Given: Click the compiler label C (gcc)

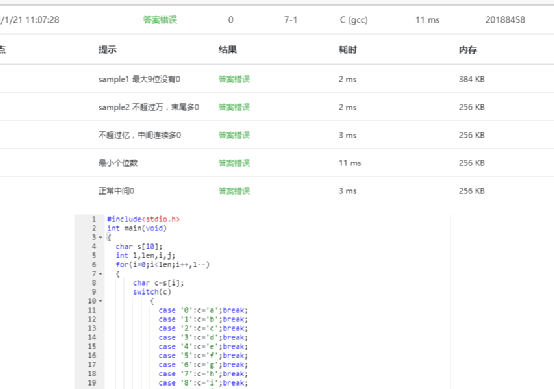Looking at the screenshot, I should 354,20.
